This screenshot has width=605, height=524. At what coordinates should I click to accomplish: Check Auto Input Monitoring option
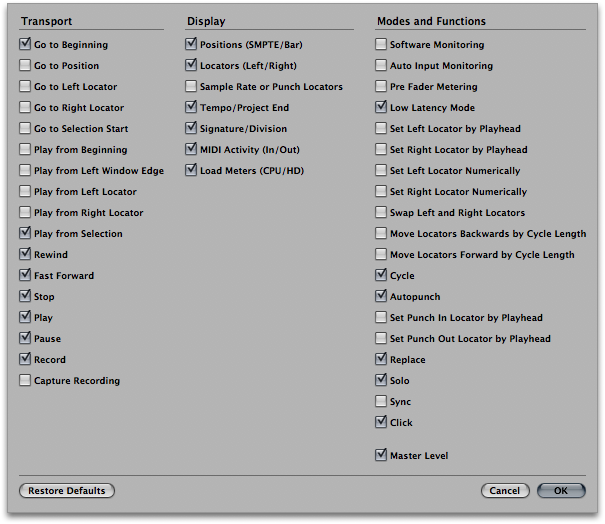click(381, 65)
